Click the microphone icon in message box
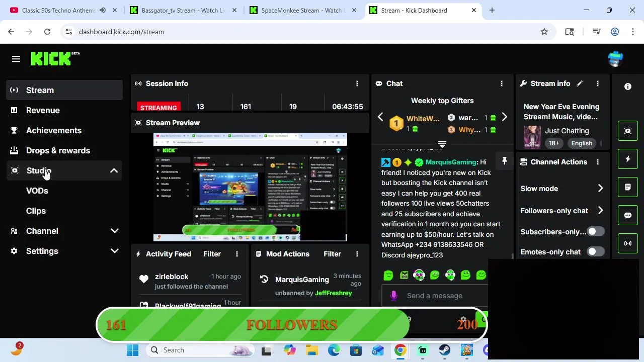Image resolution: width=644 pixels, height=362 pixels. click(x=393, y=296)
